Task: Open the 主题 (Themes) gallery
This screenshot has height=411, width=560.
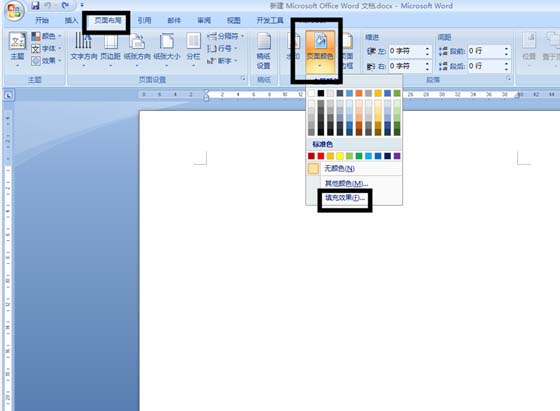Action: click(x=17, y=50)
